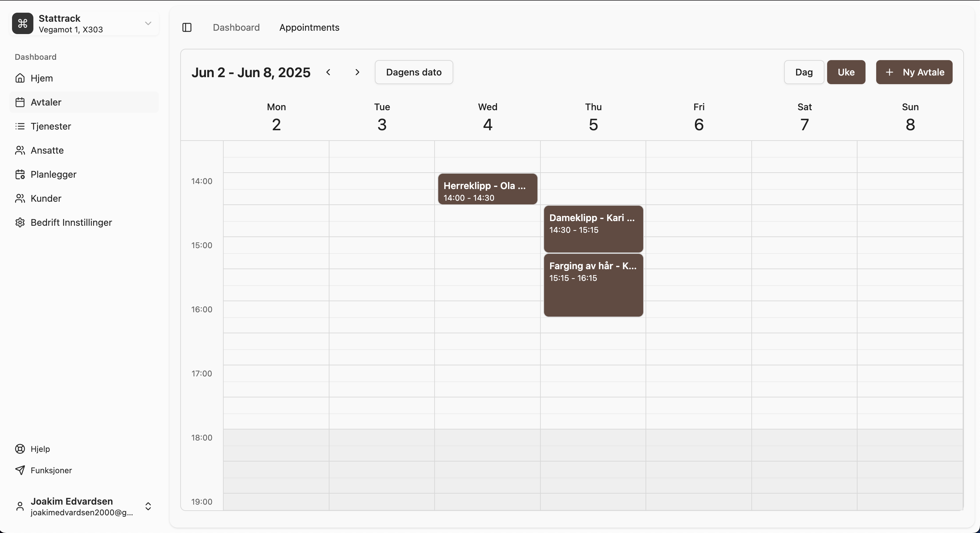The width and height of the screenshot is (980, 533).
Task: Open Avtaler in the sidebar
Action: point(46,102)
